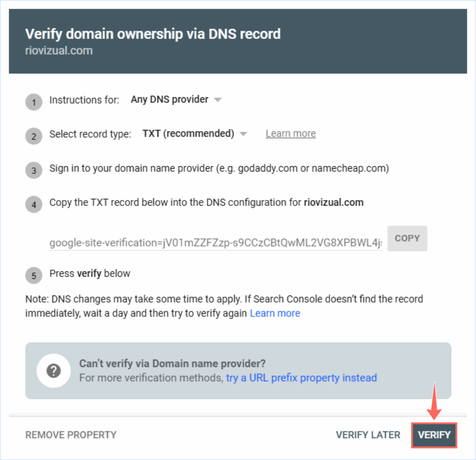Image resolution: width=476 pixels, height=460 pixels.
Task: Click the Remove Property button
Action: click(x=71, y=435)
